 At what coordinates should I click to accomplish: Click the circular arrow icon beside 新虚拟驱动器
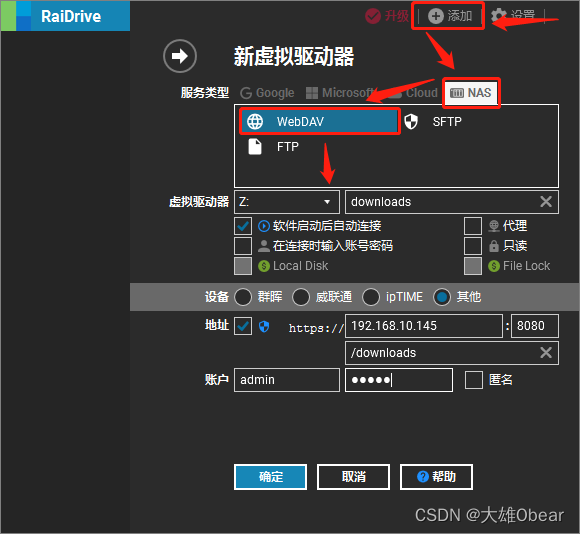click(x=180, y=56)
